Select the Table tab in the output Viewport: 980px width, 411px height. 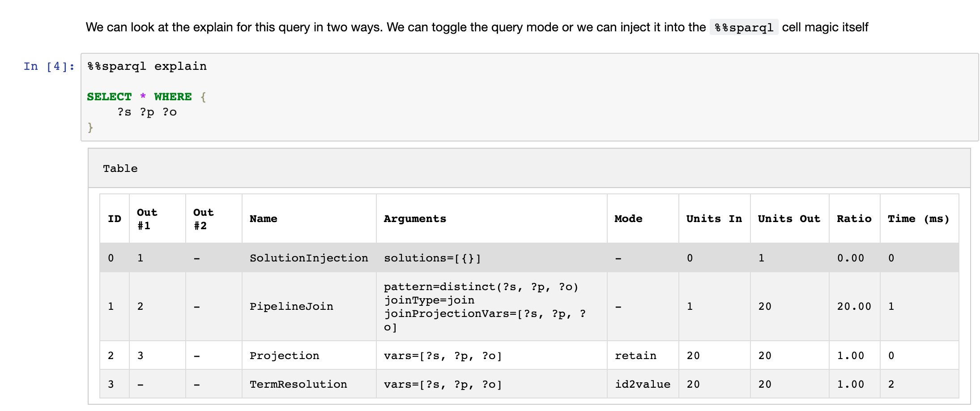tap(120, 169)
